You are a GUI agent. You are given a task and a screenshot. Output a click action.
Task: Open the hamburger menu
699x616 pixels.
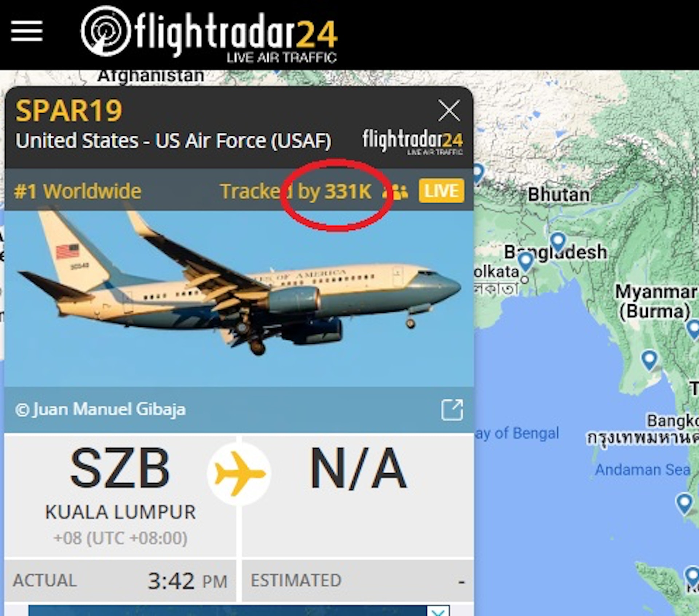[27, 31]
